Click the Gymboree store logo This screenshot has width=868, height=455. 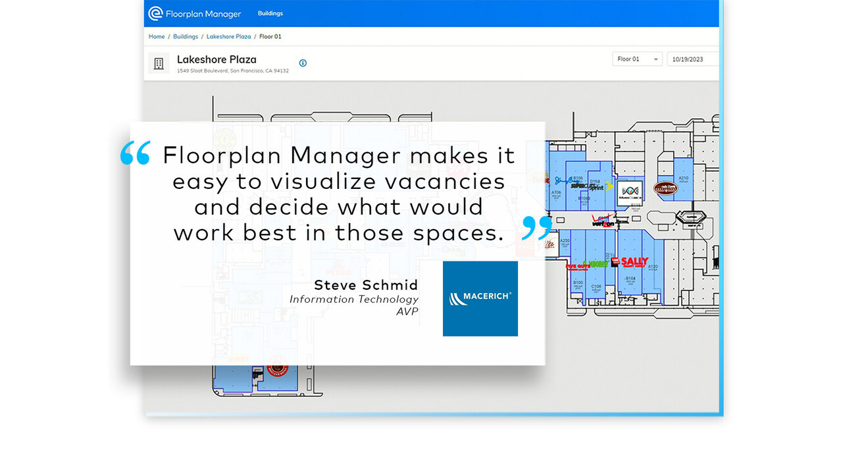pyautogui.click(x=596, y=263)
